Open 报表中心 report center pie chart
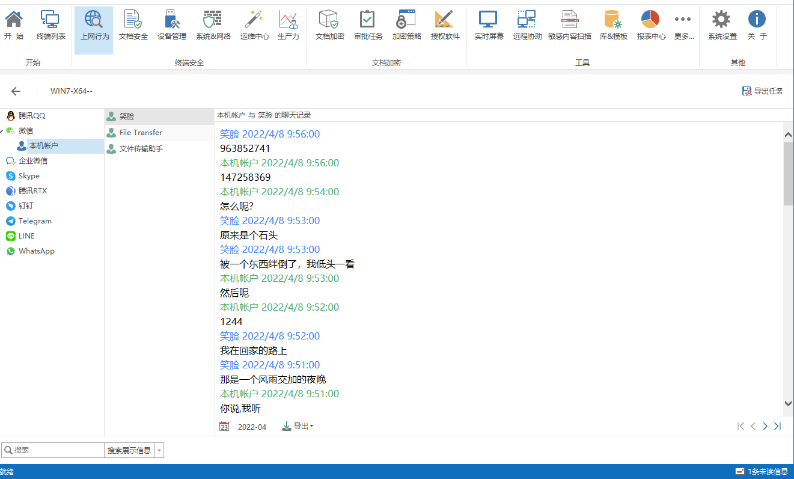This screenshot has height=479, width=794. (x=650, y=24)
